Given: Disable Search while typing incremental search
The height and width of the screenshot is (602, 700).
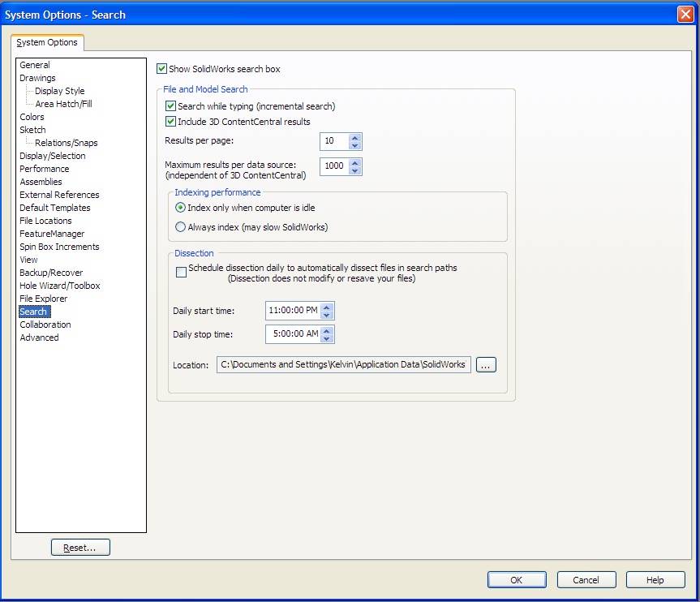Looking at the screenshot, I should (170, 106).
